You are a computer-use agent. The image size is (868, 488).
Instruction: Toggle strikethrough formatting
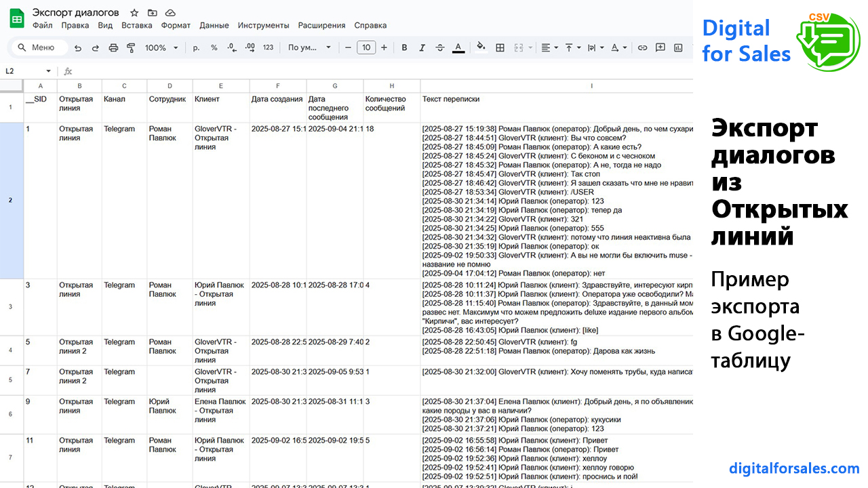tap(440, 48)
